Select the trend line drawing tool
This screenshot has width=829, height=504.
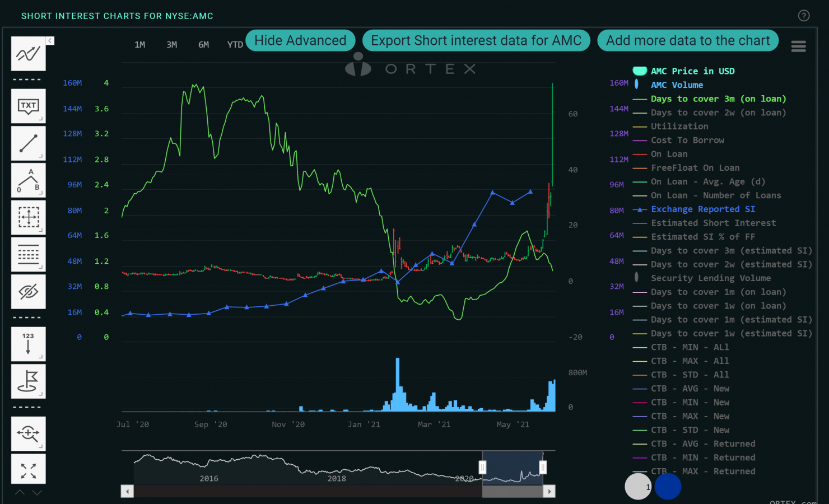(28, 143)
